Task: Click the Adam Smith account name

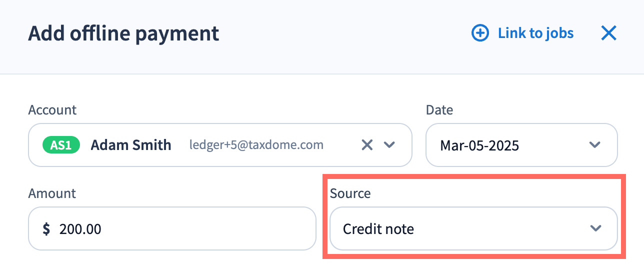Action: coord(131,145)
